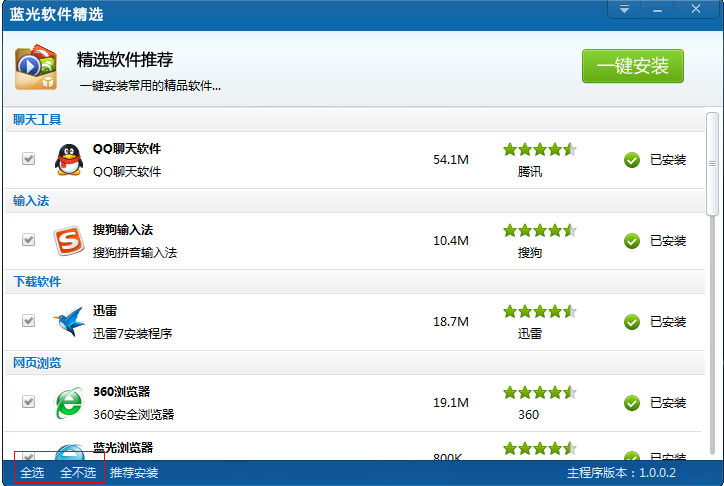Click the software box icon in header
The height and width of the screenshot is (486, 724).
(36, 67)
